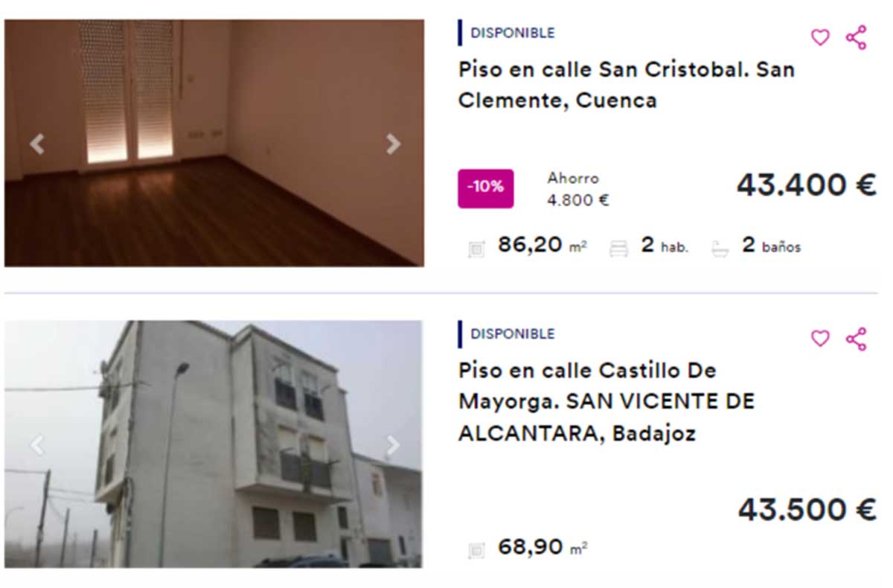Click the bathtub icon beside 2 baños
Image resolution: width=893 pixels, height=588 pixels.
click(x=720, y=249)
